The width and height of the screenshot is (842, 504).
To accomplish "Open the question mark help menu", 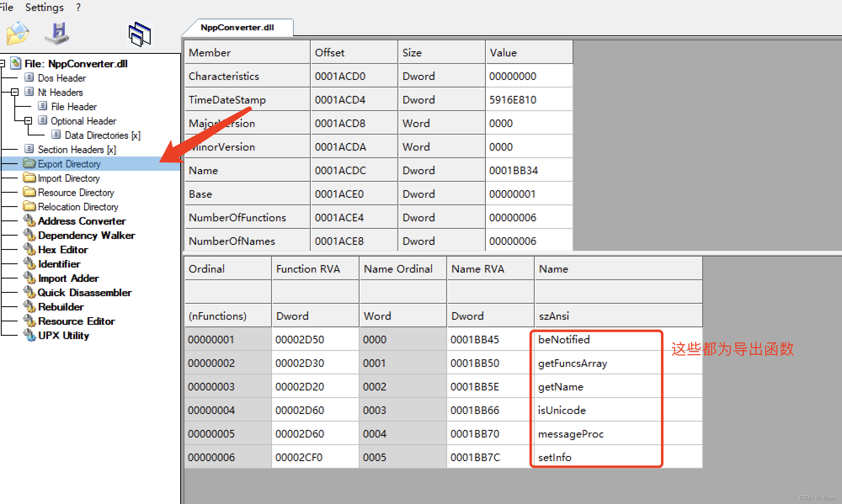I will pyautogui.click(x=78, y=7).
